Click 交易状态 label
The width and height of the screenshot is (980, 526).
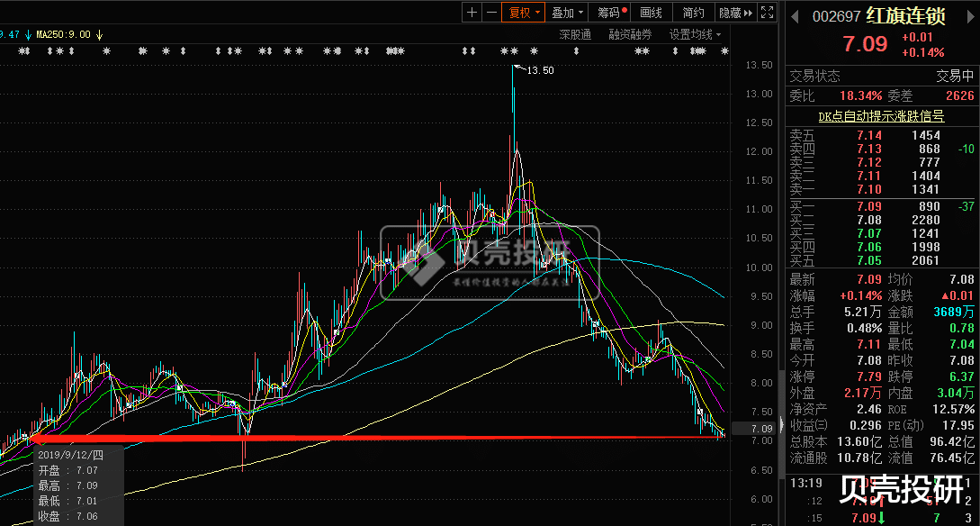click(x=814, y=77)
